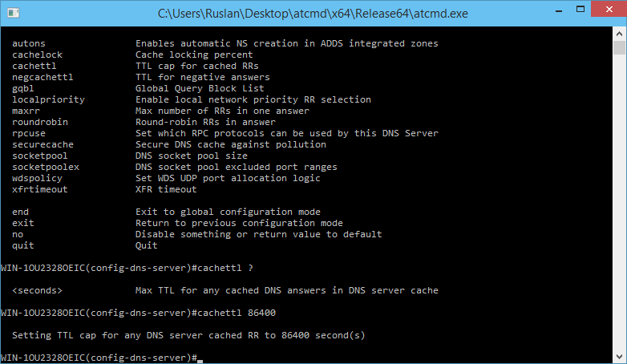Click the window title path text
627x364 pixels.
point(313,14)
